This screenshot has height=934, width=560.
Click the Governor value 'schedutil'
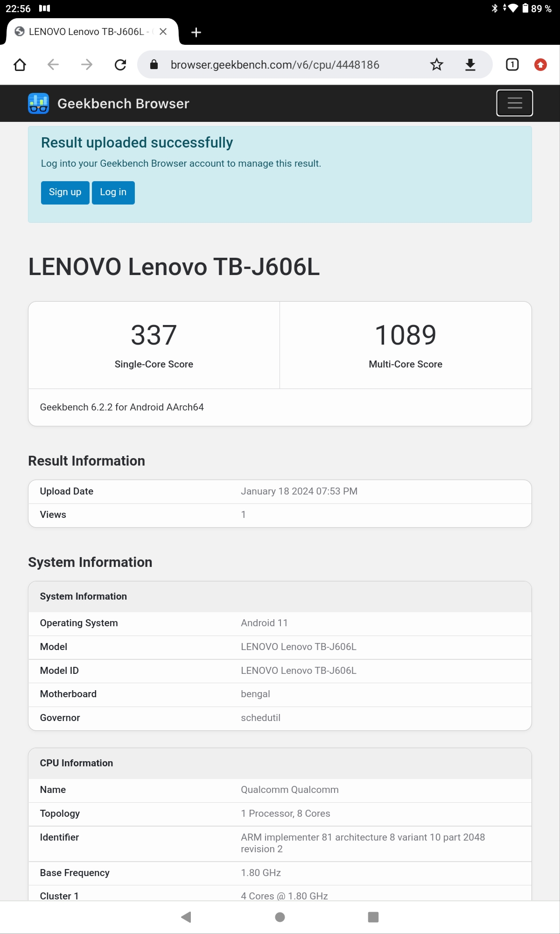pyautogui.click(x=260, y=718)
